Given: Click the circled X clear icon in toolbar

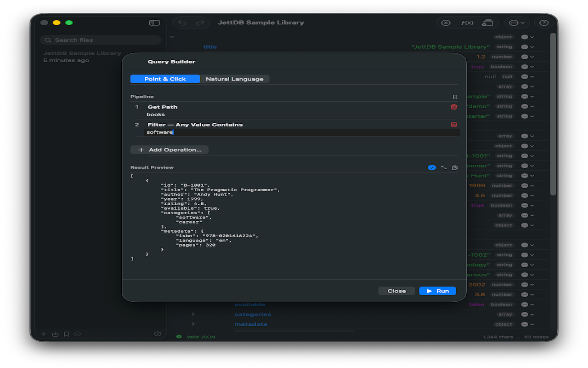Looking at the screenshot, I should tap(446, 23).
